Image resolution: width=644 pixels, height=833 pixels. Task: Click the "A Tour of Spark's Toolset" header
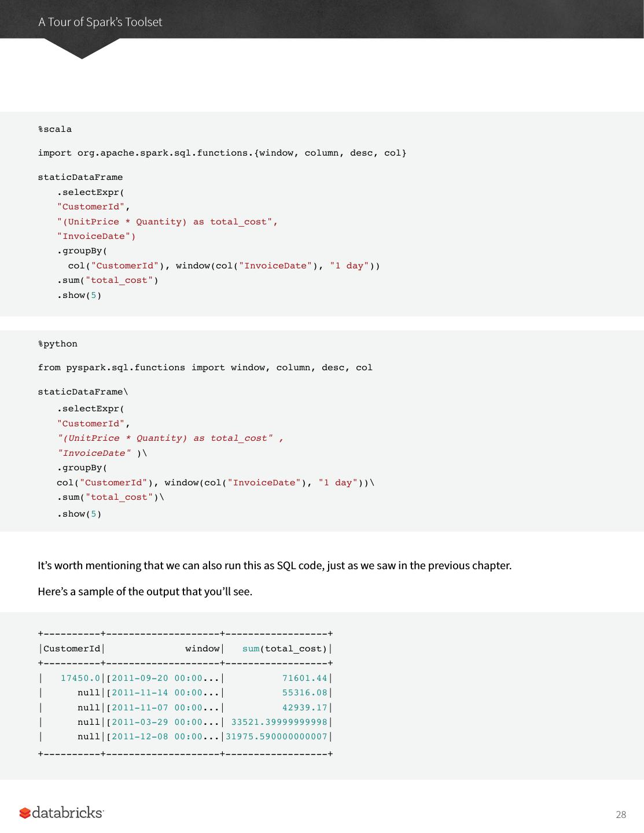click(100, 22)
